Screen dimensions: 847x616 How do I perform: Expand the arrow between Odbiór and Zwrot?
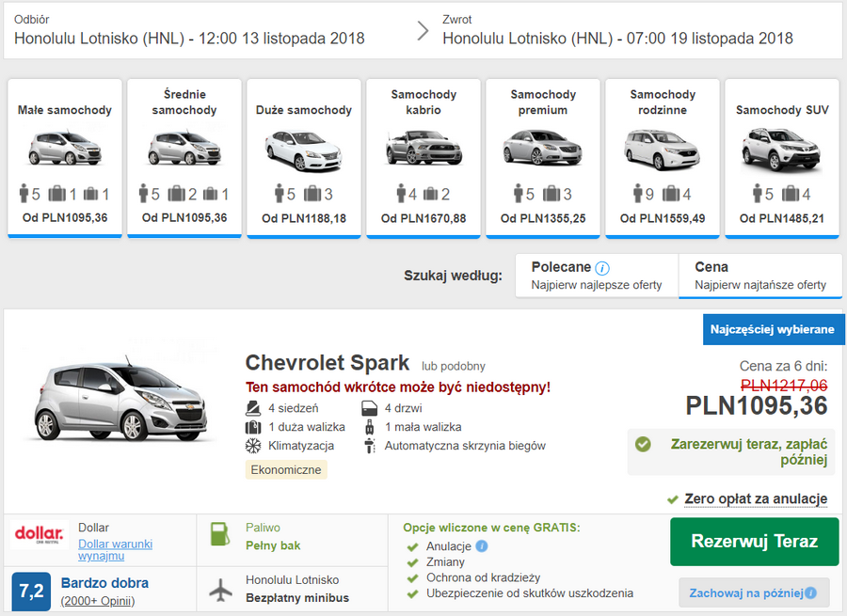(423, 28)
